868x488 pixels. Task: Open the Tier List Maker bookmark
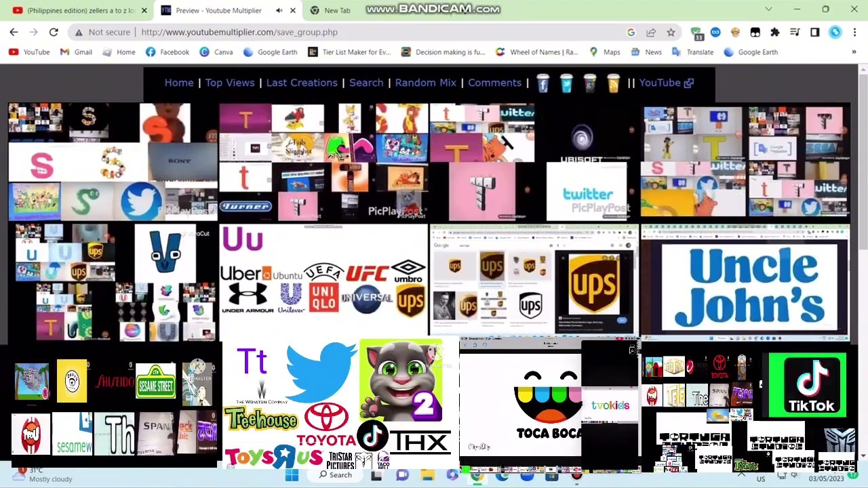click(x=349, y=52)
